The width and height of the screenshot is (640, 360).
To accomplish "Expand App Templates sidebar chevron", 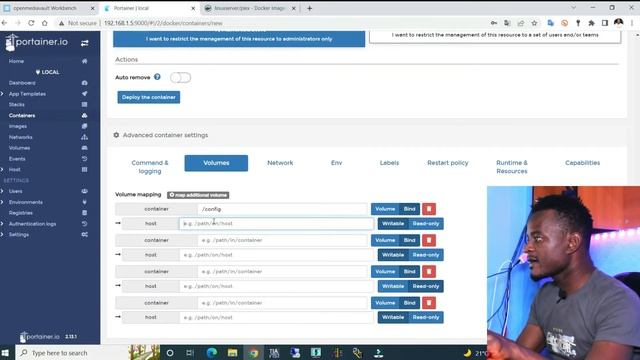I will pyautogui.click(x=2, y=94).
